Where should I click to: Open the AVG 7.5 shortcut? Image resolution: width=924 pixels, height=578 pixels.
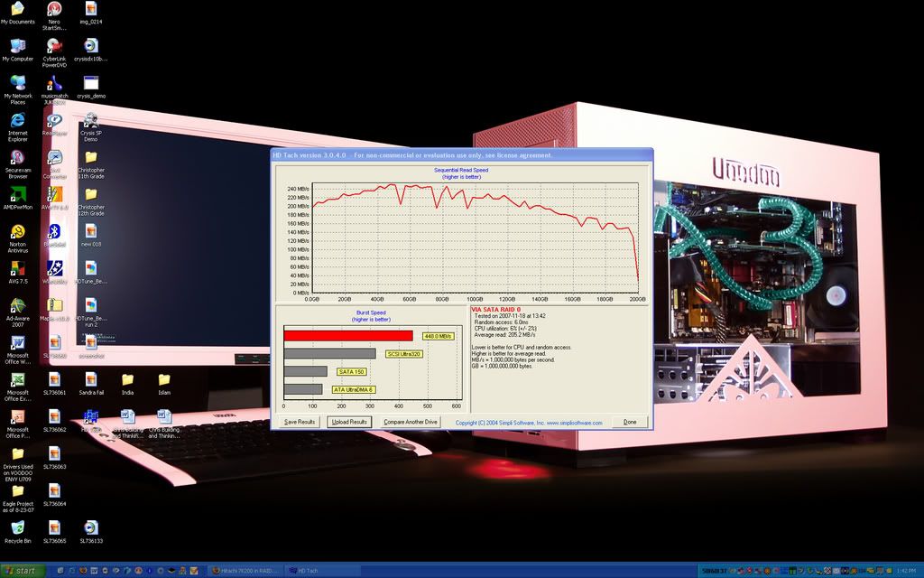(18, 273)
